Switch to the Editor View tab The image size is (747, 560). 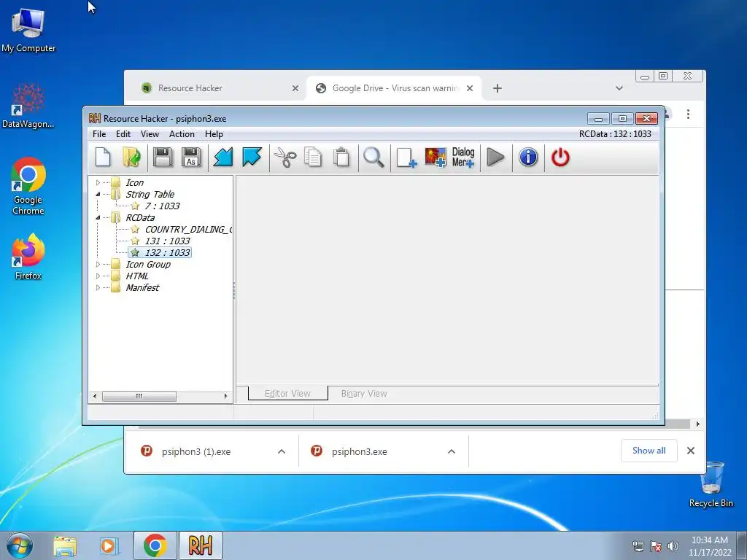pyautogui.click(x=287, y=393)
